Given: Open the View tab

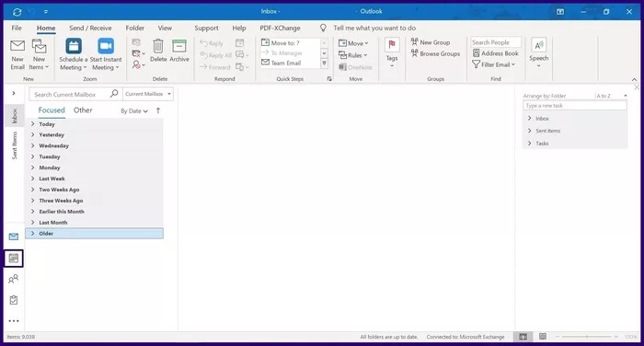Looking at the screenshot, I should coord(165,28).
